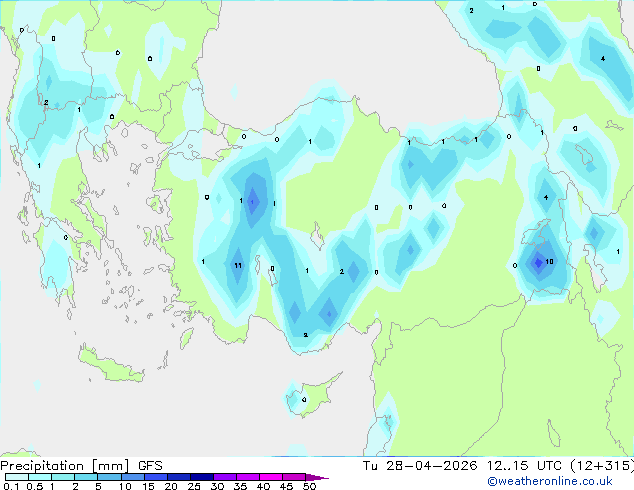Screen dimensions: 634x490
Task: Select the 30–35 mm legend color swatch
Action: click(225, 477)
